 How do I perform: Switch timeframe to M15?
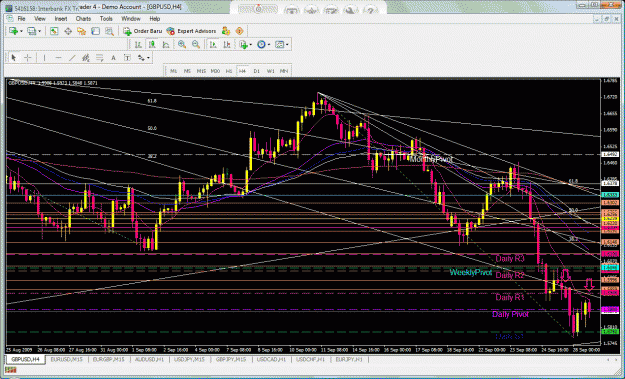(201, 71)
